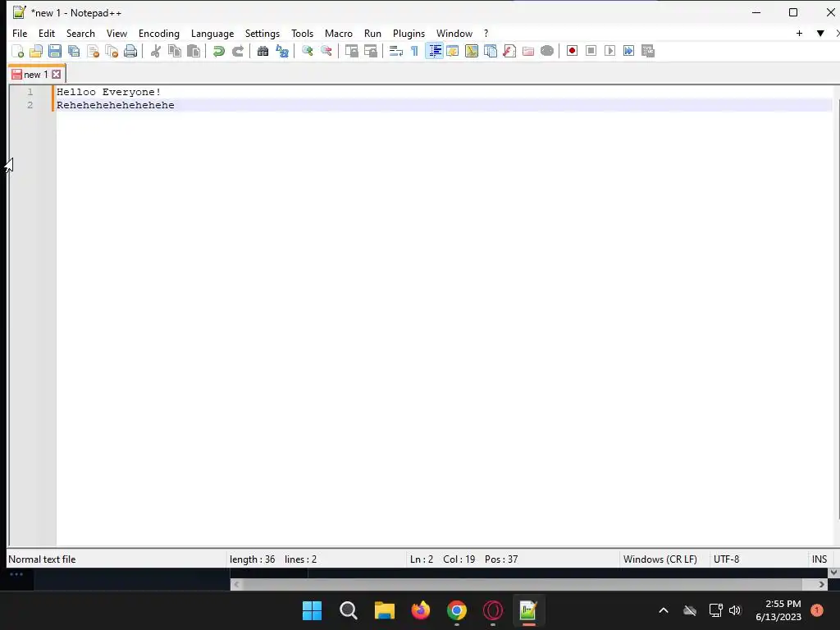Viewport: 840px width, 630px height.
Task: Open taskbar Search magnifier
Action: pyautogui.click(x=348, y=610)
